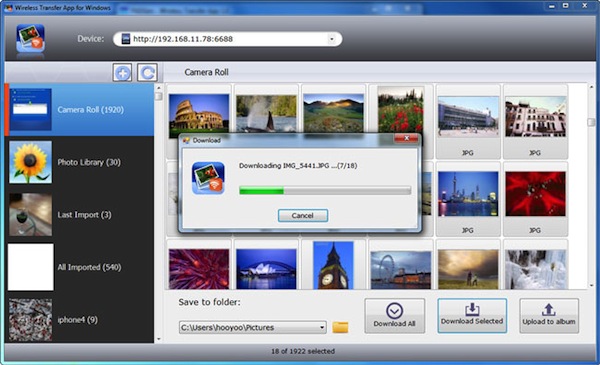Close the Download dialog with red X
600x365 pixels.
[x=406, y=138]
